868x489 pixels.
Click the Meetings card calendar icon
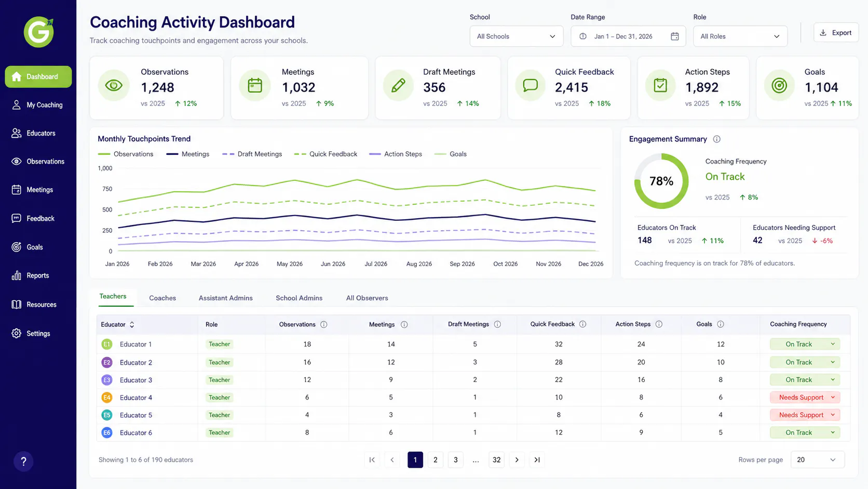pos(255,85)
